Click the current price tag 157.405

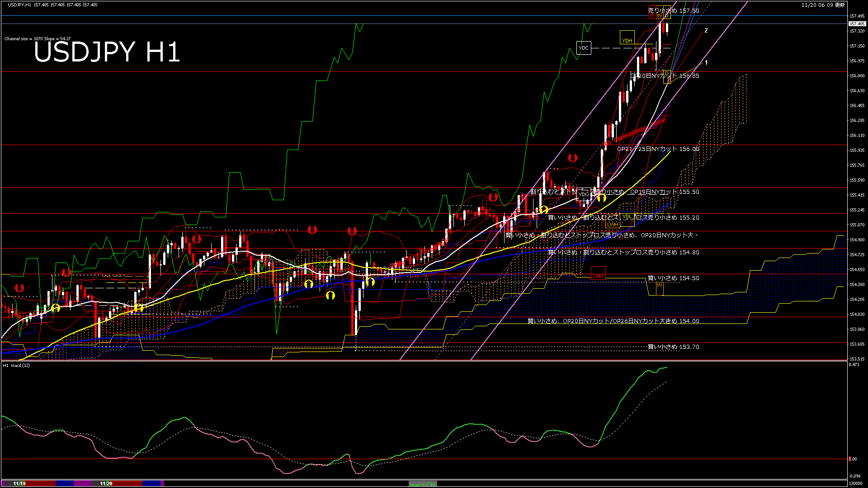pyautogui.click(x=857, y=23)
